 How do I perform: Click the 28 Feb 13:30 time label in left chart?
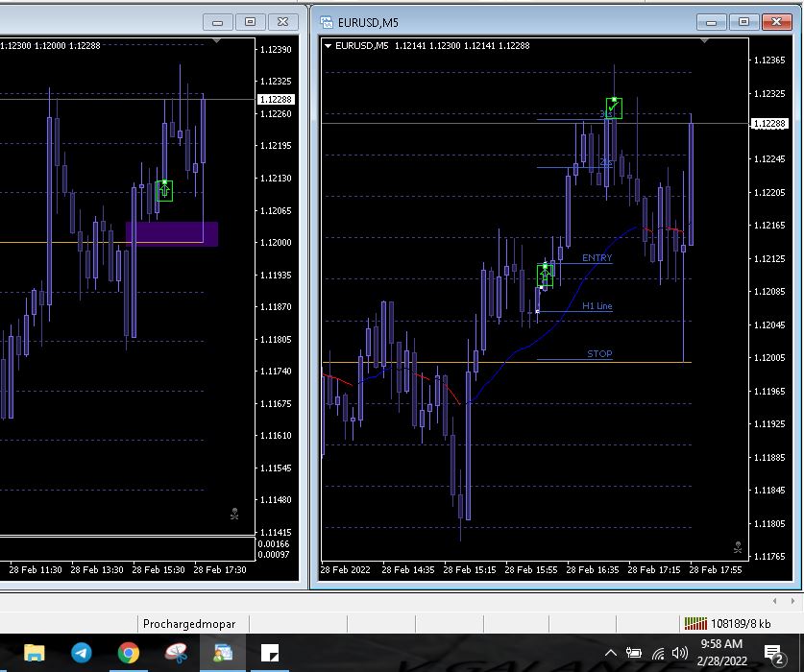[96, 569]
